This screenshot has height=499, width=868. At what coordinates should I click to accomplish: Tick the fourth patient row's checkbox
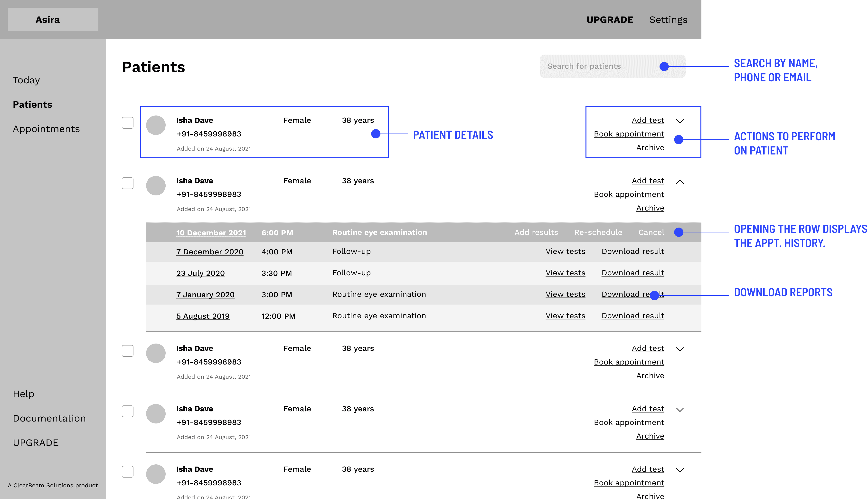(127, 411)
